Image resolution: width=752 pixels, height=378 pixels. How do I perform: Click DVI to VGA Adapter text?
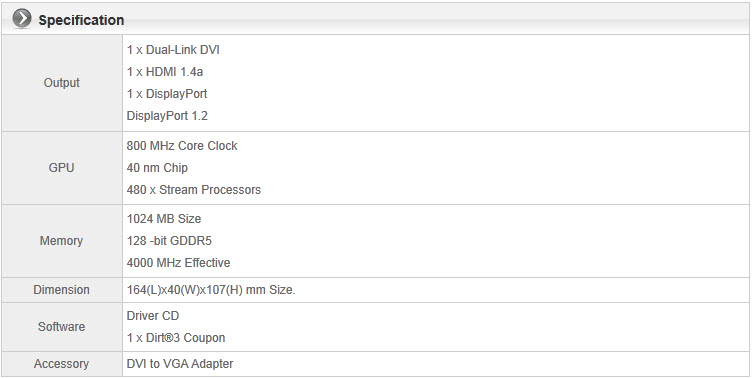point(180,364)
